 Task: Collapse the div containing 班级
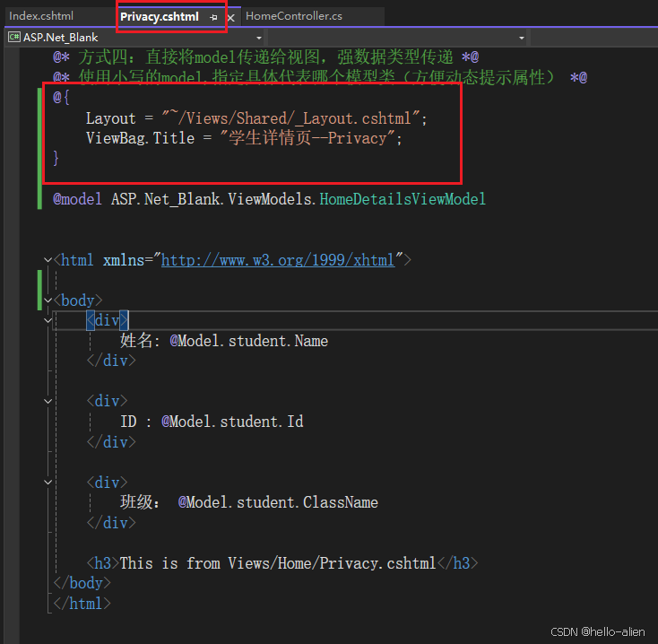pyautogui.click(x=48, y=483)
